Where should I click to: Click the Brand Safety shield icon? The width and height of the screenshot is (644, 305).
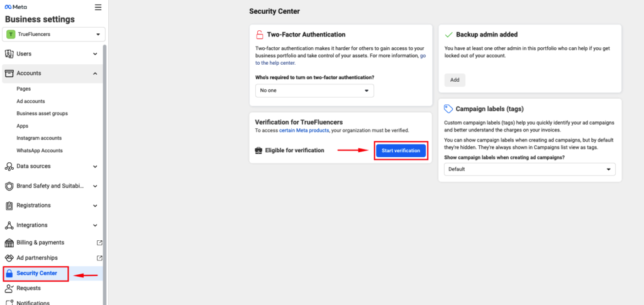pyautogui.click(x=9, y=186)
